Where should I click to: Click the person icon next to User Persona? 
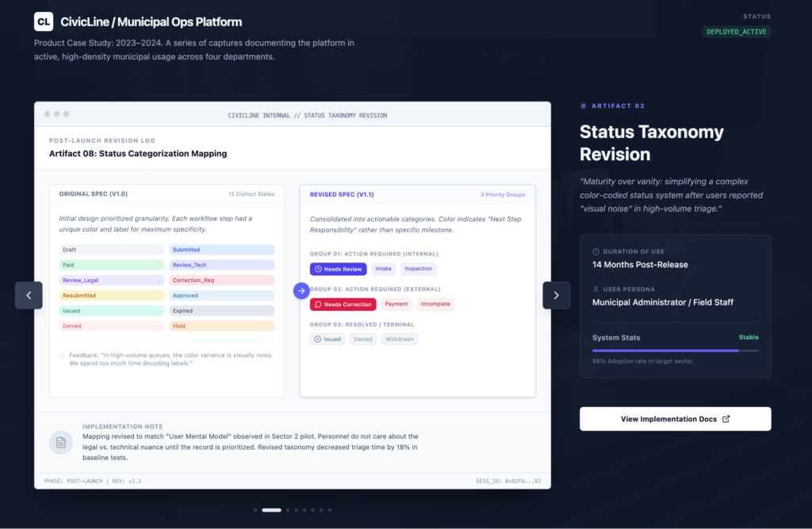(596, 289)
